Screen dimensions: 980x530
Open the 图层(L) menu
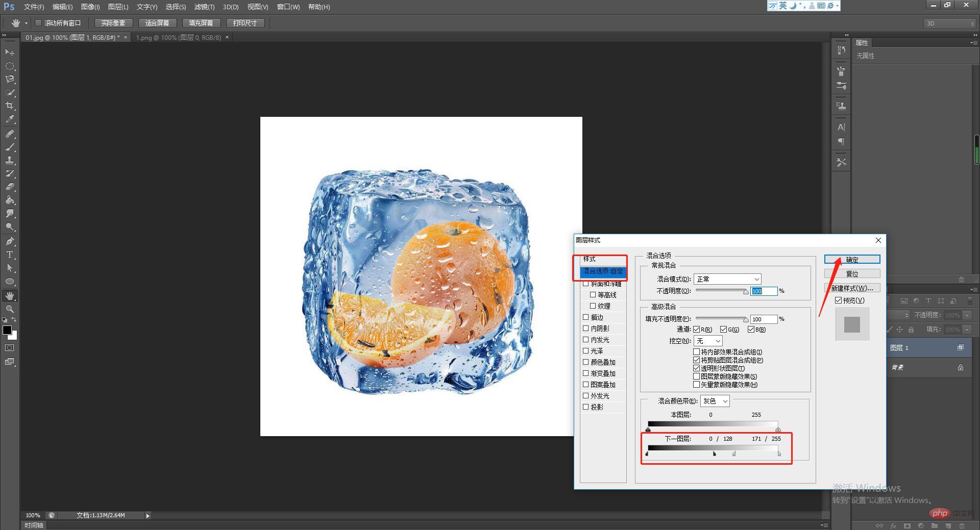[x=118, y=7]
